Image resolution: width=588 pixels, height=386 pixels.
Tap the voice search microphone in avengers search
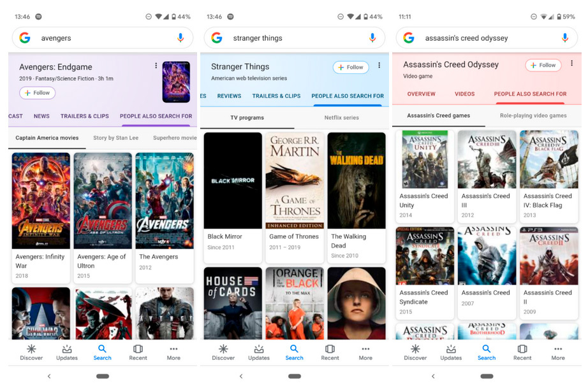(180, 38)
